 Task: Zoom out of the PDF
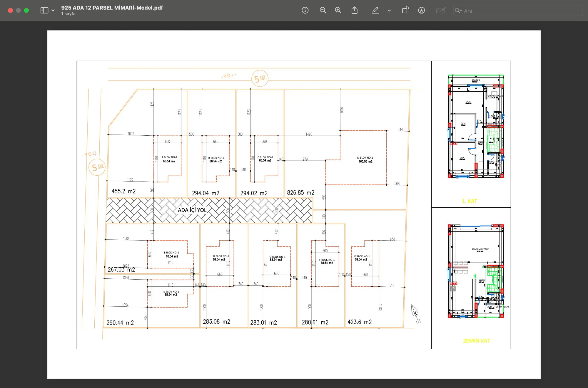323,11
